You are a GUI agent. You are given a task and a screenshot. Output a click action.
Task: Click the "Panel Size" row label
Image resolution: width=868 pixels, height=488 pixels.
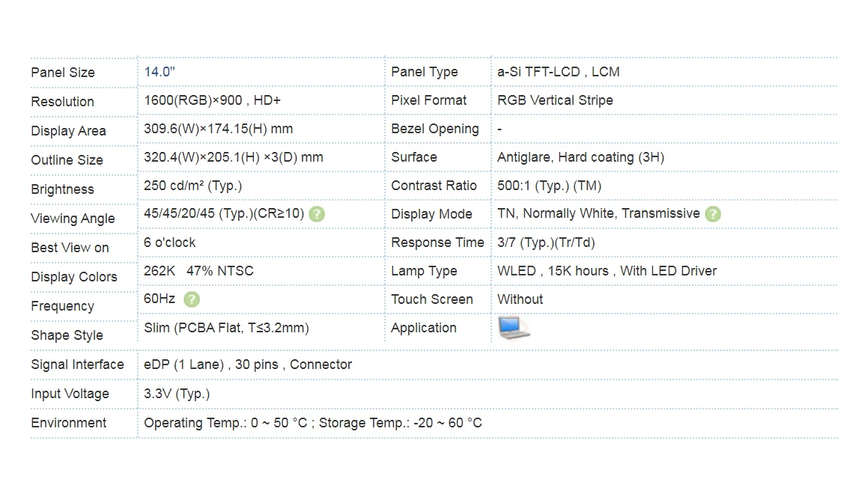[x=63, y=73]
